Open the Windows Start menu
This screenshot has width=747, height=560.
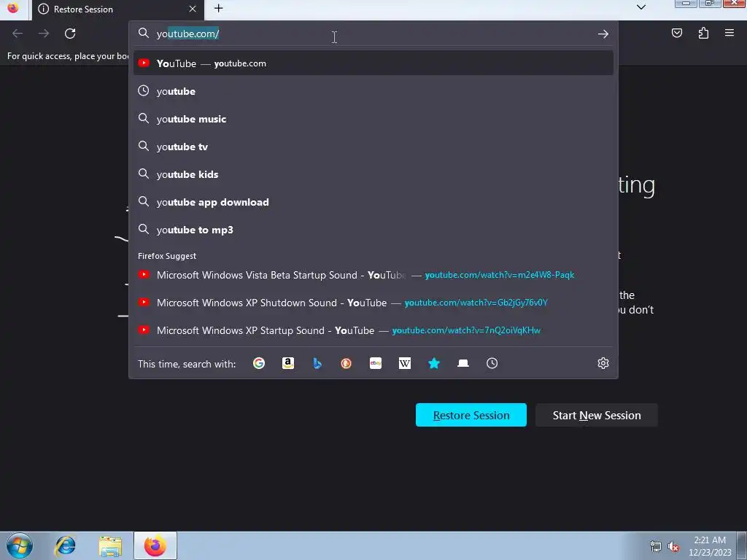(x=20, y=545)
